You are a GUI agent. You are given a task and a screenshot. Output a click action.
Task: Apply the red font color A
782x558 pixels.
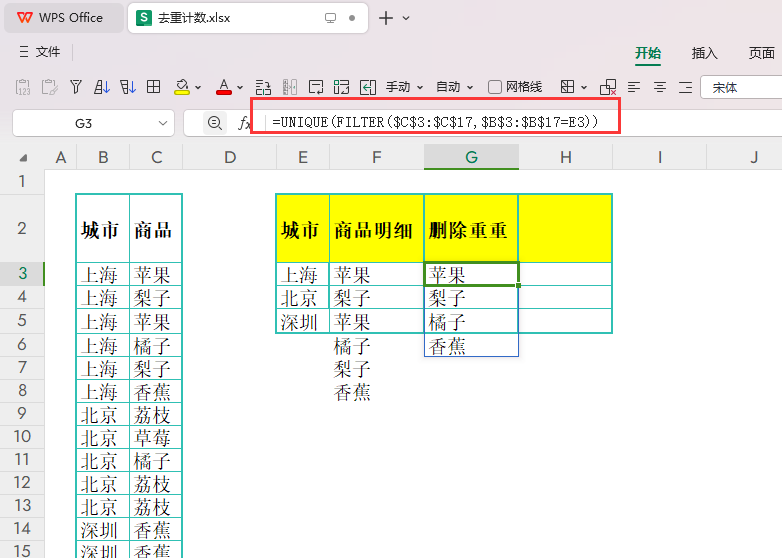coord(224,87)
